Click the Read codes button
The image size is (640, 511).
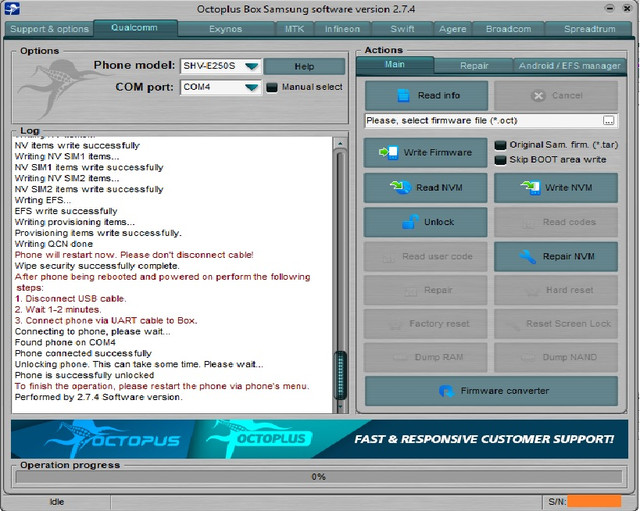pyautogui.click(x=556, y=222)
